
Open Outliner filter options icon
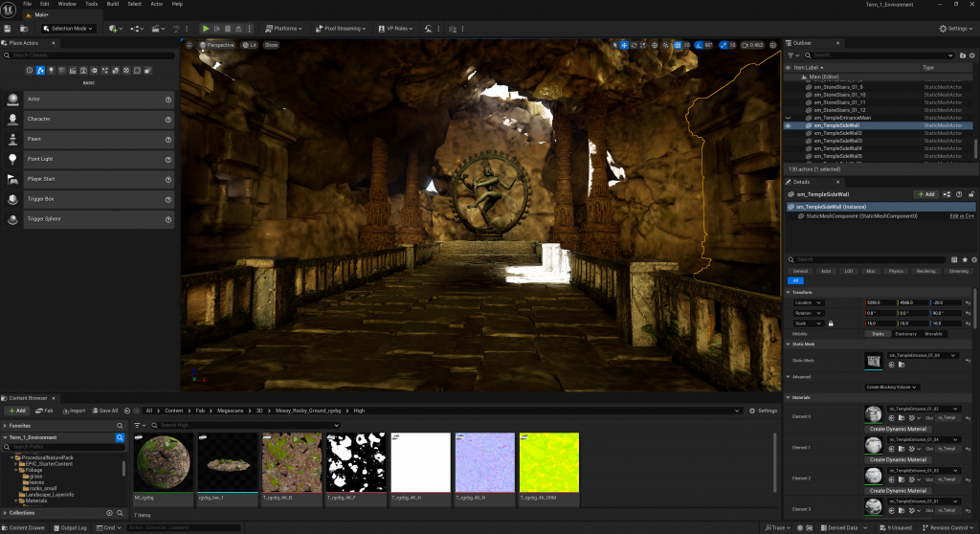[x=791, y=55]
